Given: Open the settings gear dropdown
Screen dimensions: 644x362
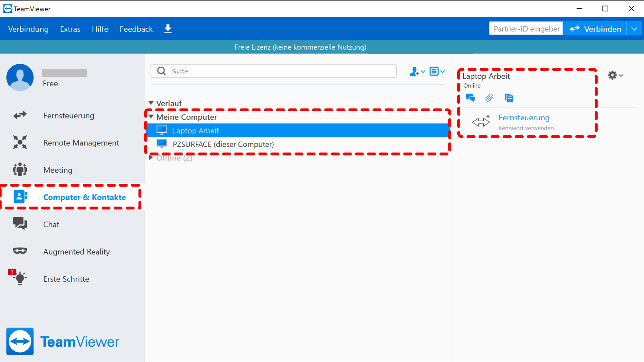Looking at the screenshot, I should 615,75.
